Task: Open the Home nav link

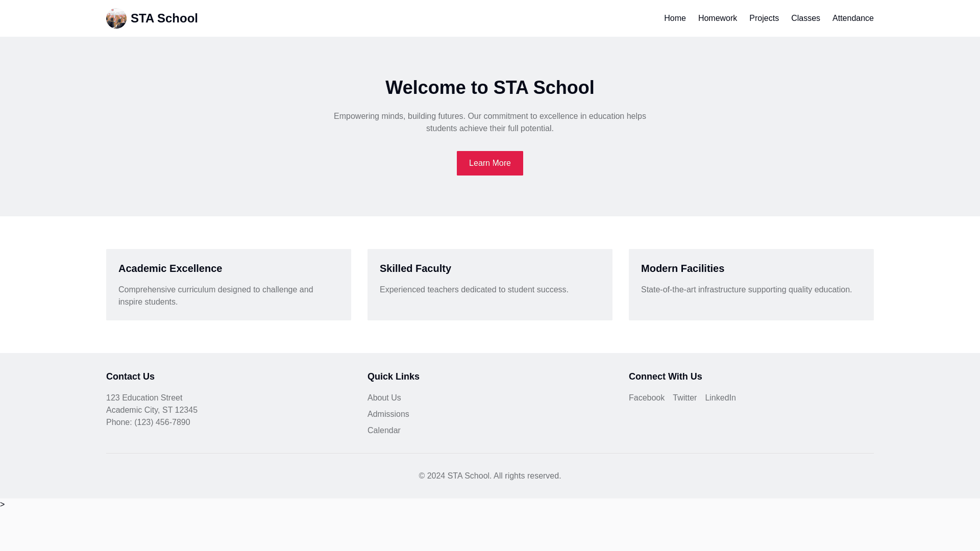Action: (674, 18)
